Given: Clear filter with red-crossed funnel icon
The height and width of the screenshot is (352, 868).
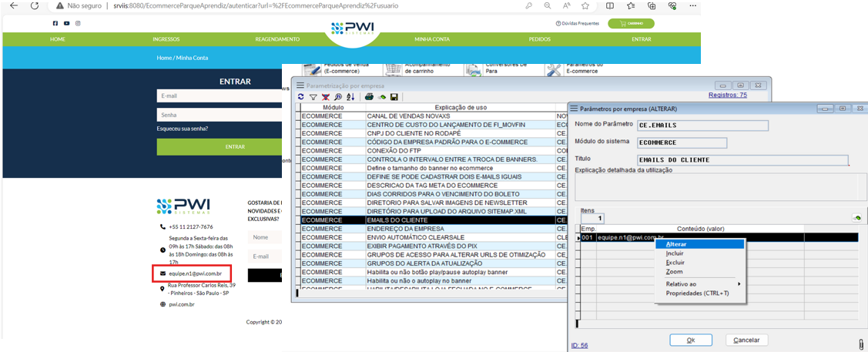Looking at the screenshot, I should [326, 97].
